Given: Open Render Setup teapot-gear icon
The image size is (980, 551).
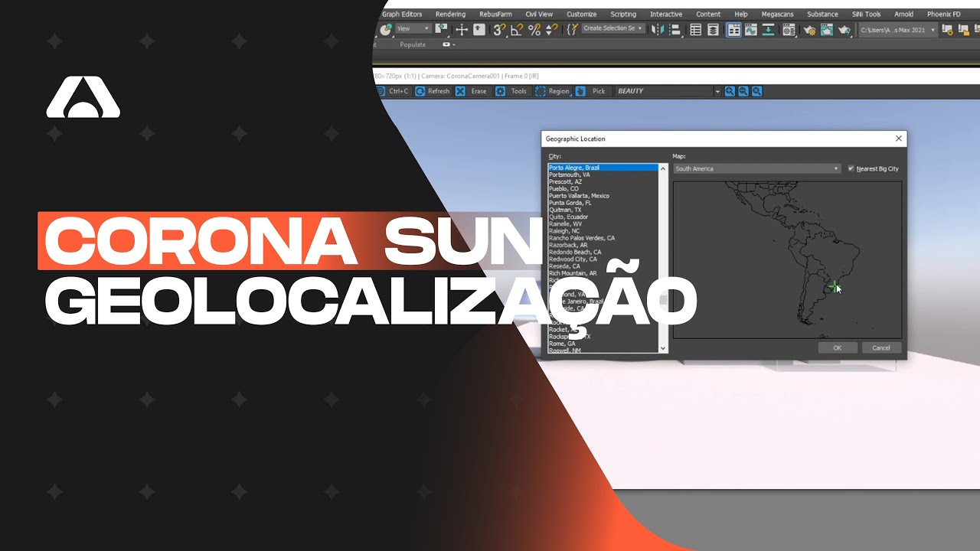Looking at the screenshot, I should [x=810, y=30].
